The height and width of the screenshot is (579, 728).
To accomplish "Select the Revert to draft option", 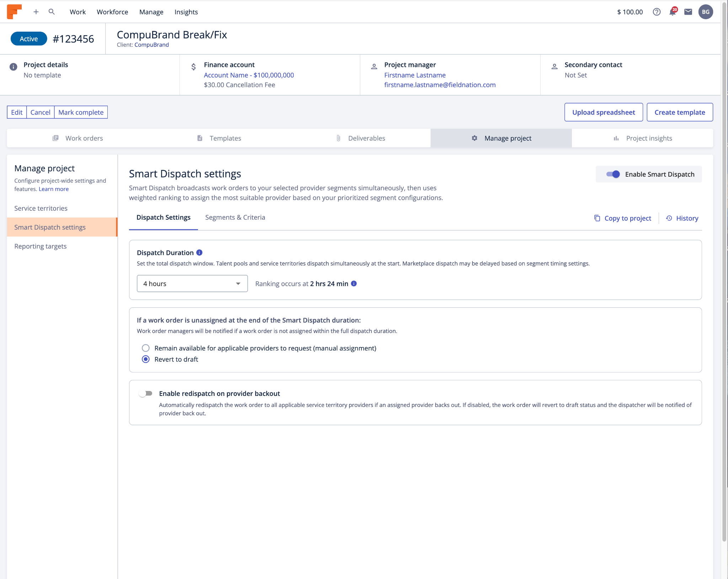I will click(146, 359).
